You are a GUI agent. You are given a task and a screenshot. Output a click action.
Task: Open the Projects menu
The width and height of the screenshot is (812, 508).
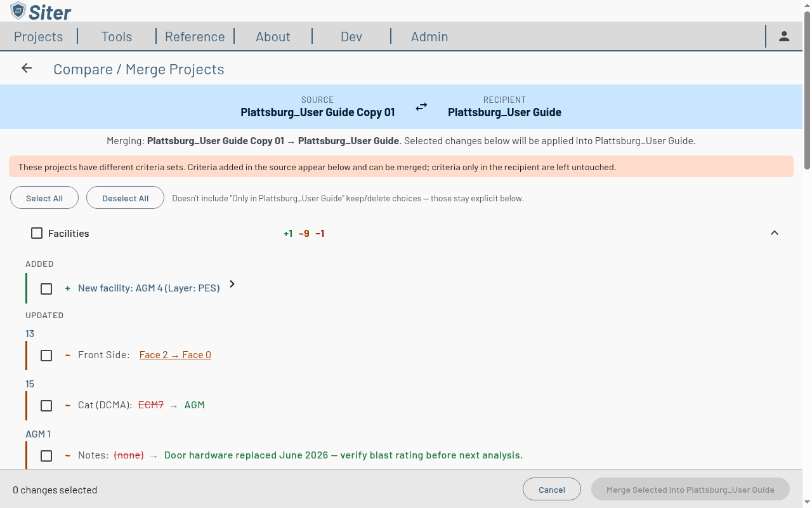(x=39, y=37)
